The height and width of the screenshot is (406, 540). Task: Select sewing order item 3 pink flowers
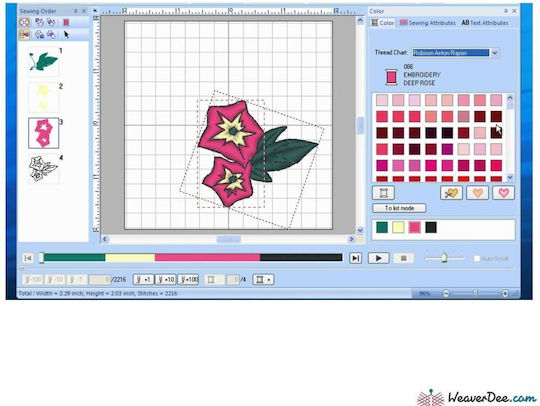[x=44, y=133]
